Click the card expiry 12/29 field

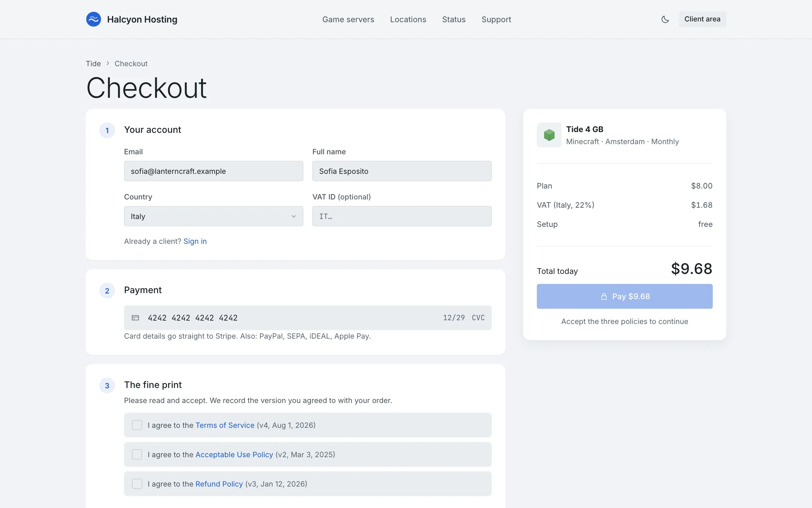(x=454, y=318)
